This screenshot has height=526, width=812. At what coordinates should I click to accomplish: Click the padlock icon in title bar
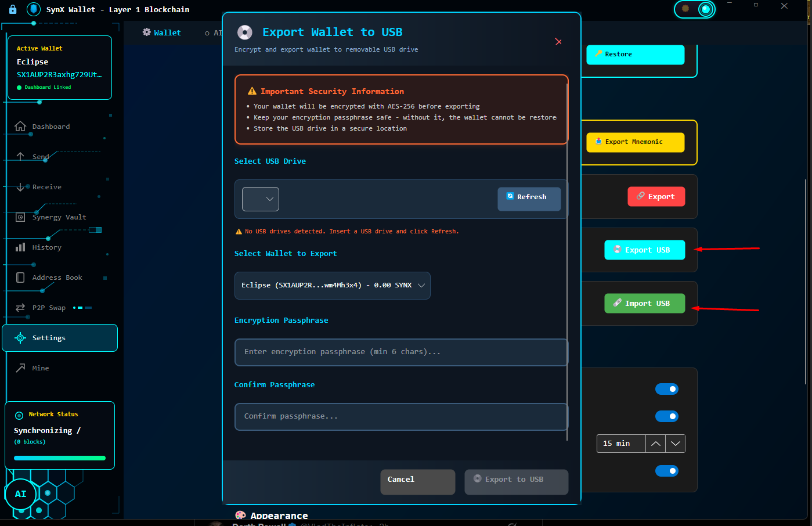click(13, 9)
